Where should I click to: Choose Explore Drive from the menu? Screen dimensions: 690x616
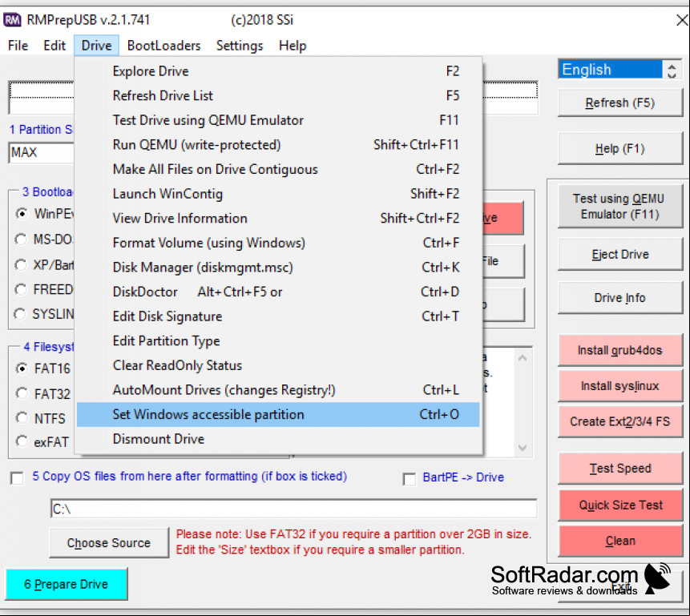click(278, 70)
